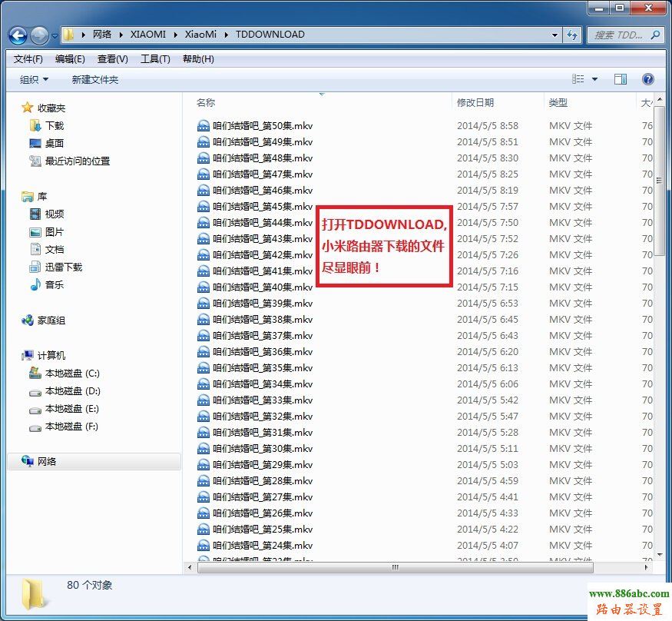672x621 pixels.
Task: Open the 组织 dropdown menu
Action: click(34, 80)
